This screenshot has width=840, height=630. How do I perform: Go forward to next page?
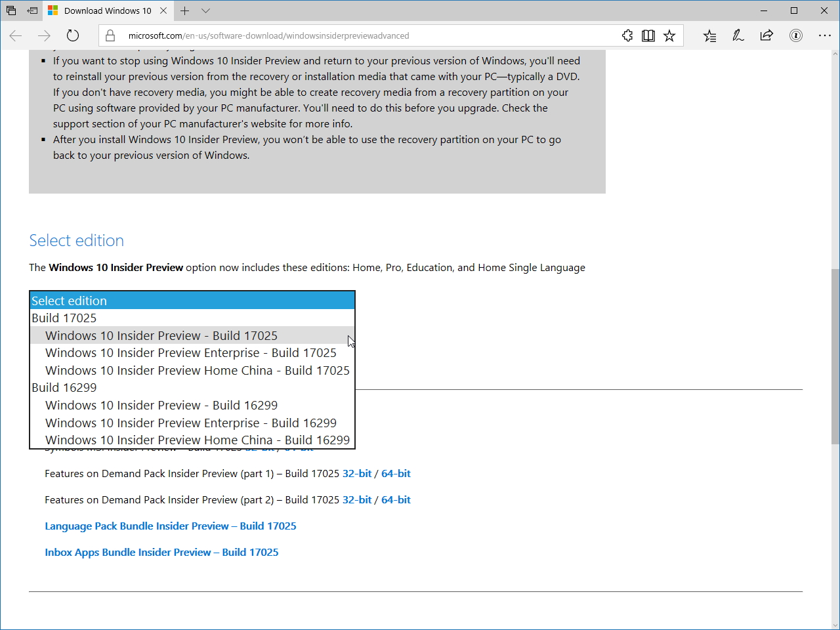[x=44, y=35]
